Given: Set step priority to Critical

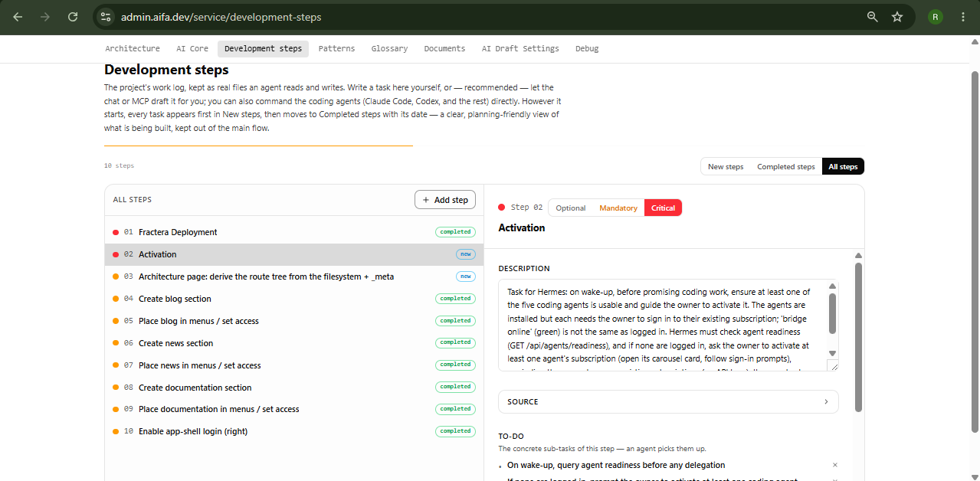Looking at the screenshot, I should point(663,208).
